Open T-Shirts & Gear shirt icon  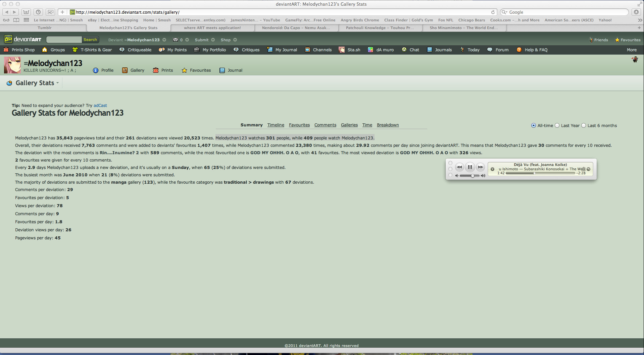[75, 50]
